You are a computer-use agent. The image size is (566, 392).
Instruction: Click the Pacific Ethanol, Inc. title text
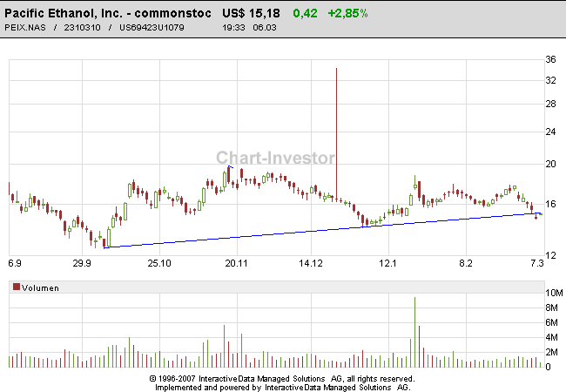108,13
